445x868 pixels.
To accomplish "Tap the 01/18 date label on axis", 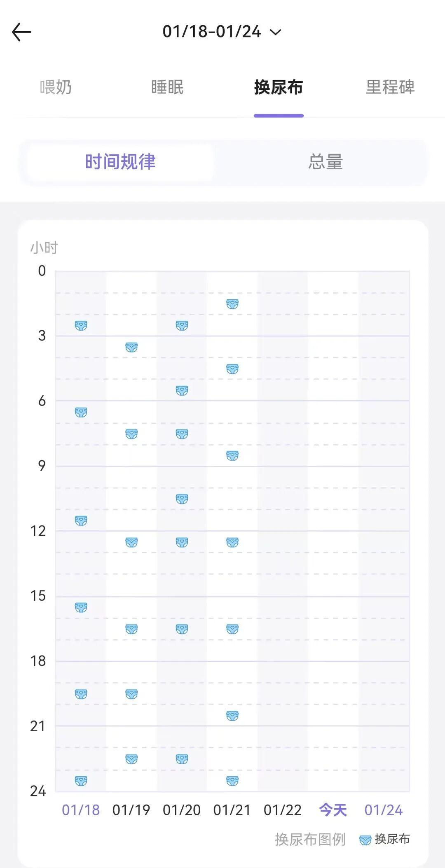I will [81, 810].
